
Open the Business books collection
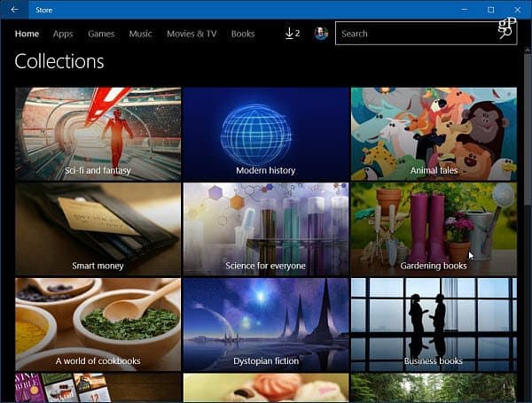coord(434,324)
